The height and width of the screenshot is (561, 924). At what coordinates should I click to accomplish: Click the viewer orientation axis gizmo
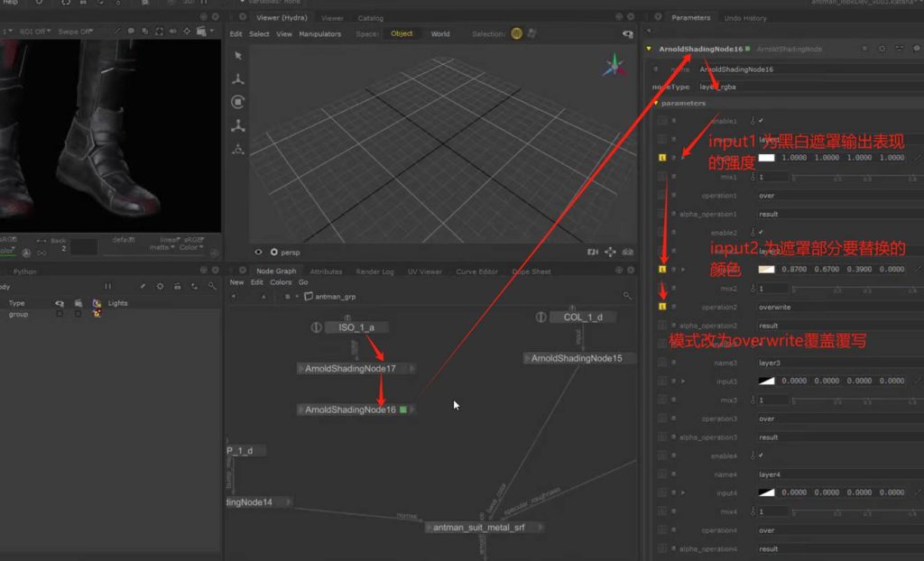point(614,66)
